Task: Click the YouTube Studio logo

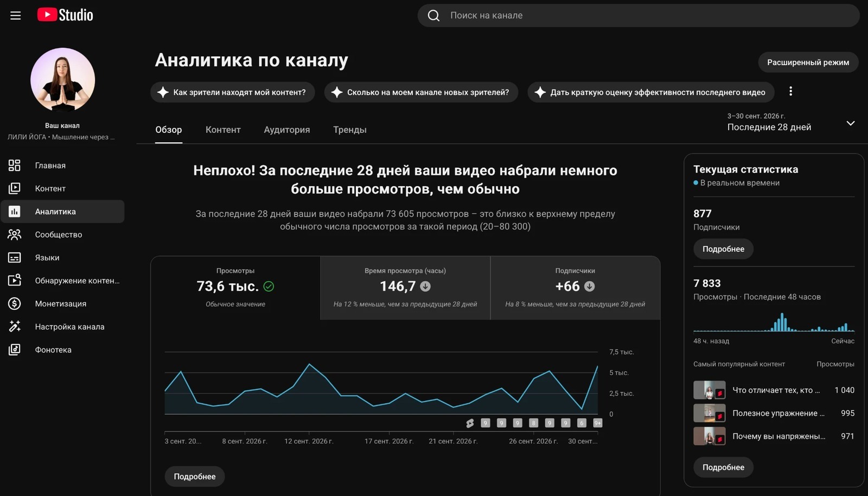Action: pyautogui.click(x=65, y=15)
